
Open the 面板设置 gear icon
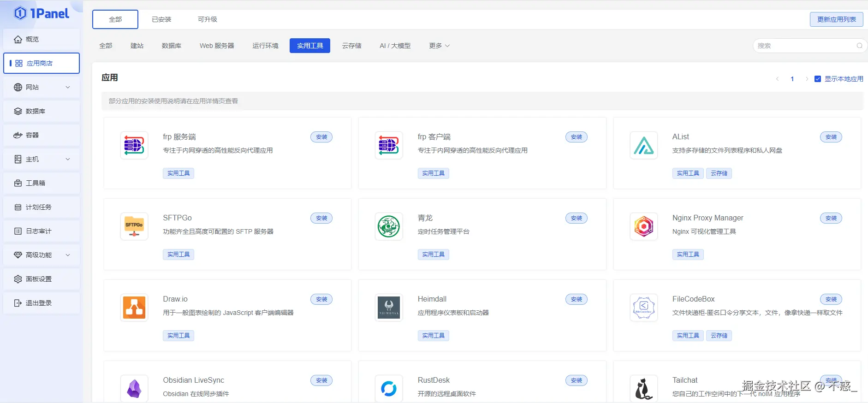(18, 279)
